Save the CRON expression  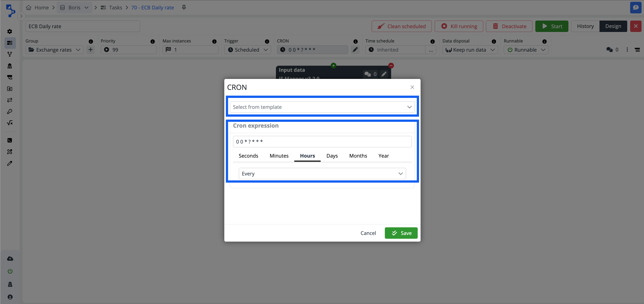click(x=401, y=233)
